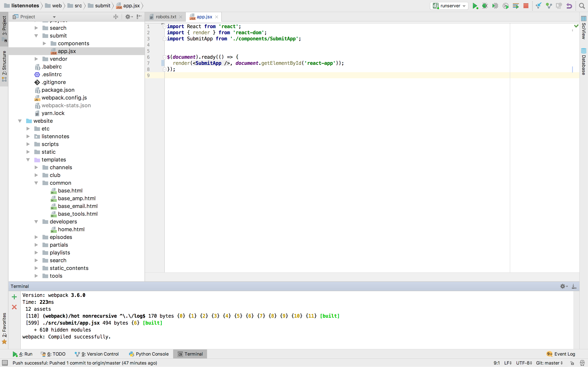
Task: Toggle tool window bars button
Action: click(5, 363)
